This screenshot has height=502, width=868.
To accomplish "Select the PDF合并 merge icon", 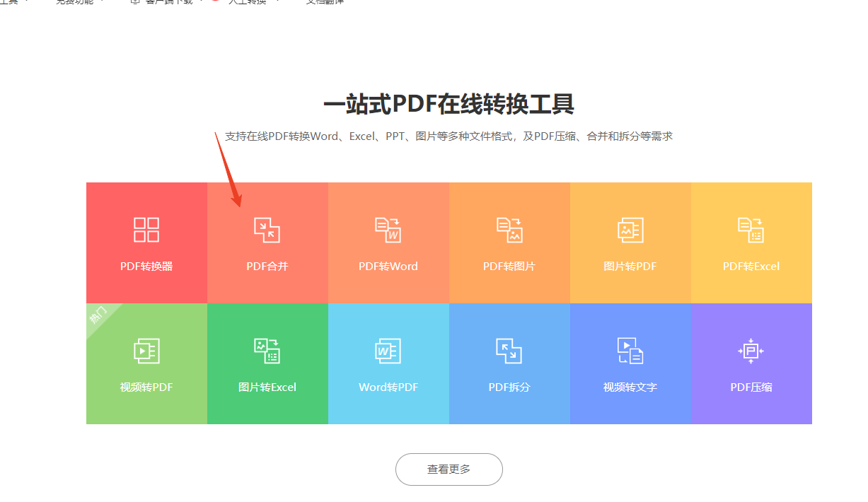I will point(267,230).
